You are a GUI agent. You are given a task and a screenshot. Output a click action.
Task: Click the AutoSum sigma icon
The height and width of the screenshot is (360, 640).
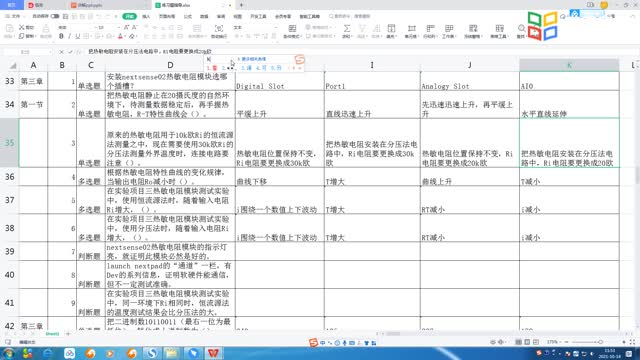pos(347,28)
